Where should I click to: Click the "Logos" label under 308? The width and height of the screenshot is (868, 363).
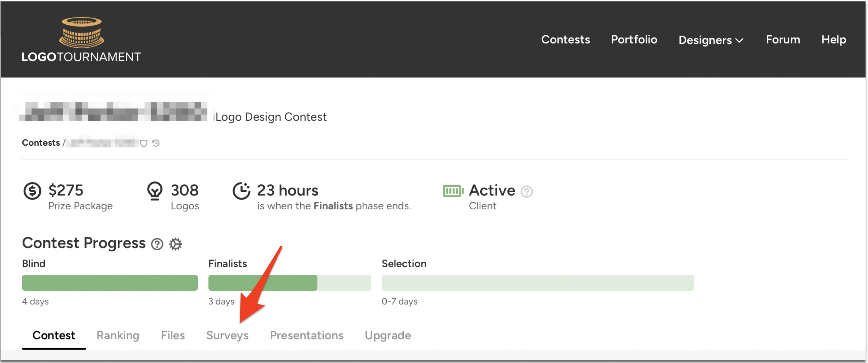[185, 206]
